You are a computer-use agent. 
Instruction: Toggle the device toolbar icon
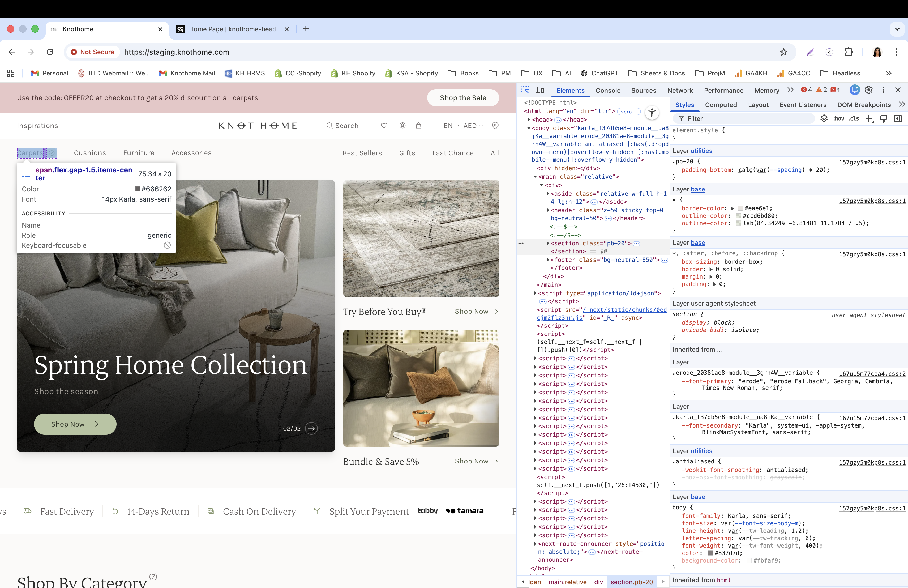coord(540,90)
